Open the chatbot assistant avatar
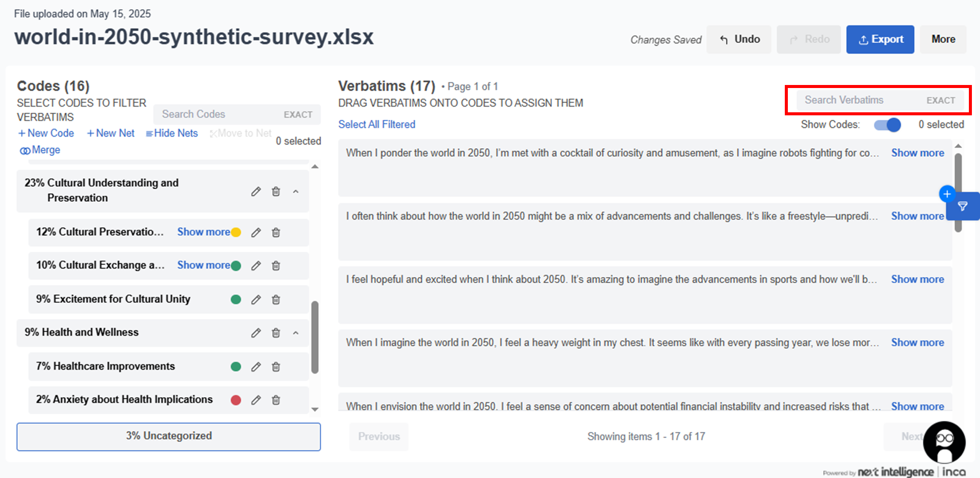This screenshot has height=478, width=980. [x=944, y=442]
